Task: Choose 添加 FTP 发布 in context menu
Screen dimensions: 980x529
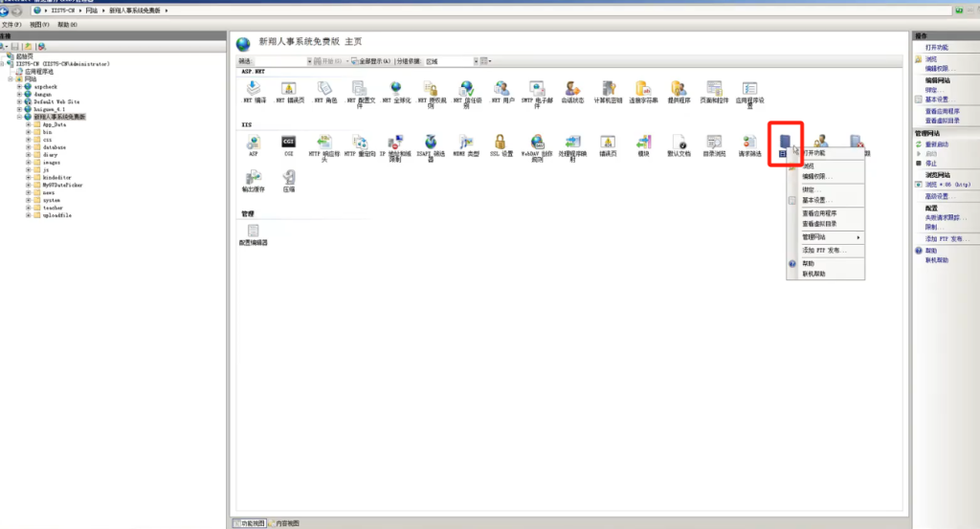Action: coord(824,251)
